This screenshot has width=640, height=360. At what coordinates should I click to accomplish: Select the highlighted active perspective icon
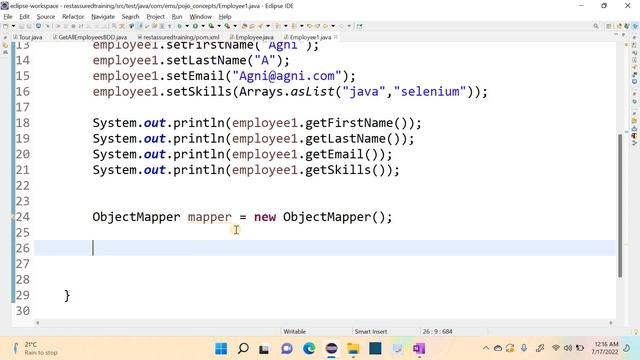pos(636,26)
